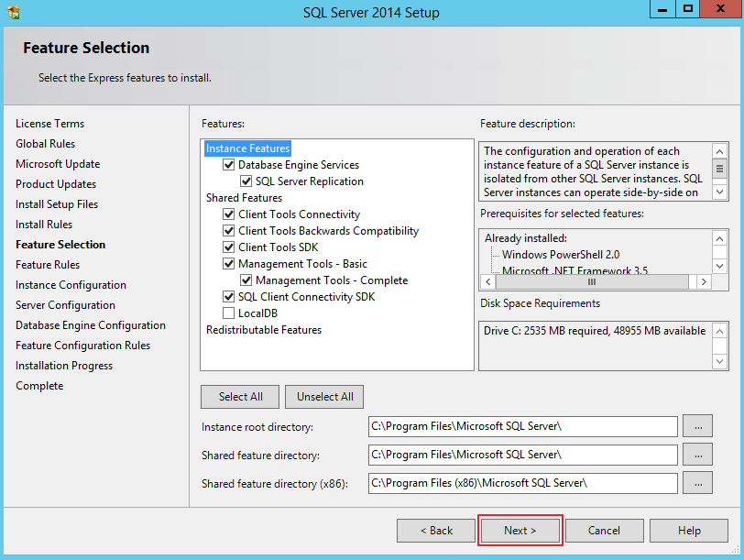Enable the LocalDB feature checkbox
Viewport: 744px width, 560px height.
click(229, 313)
